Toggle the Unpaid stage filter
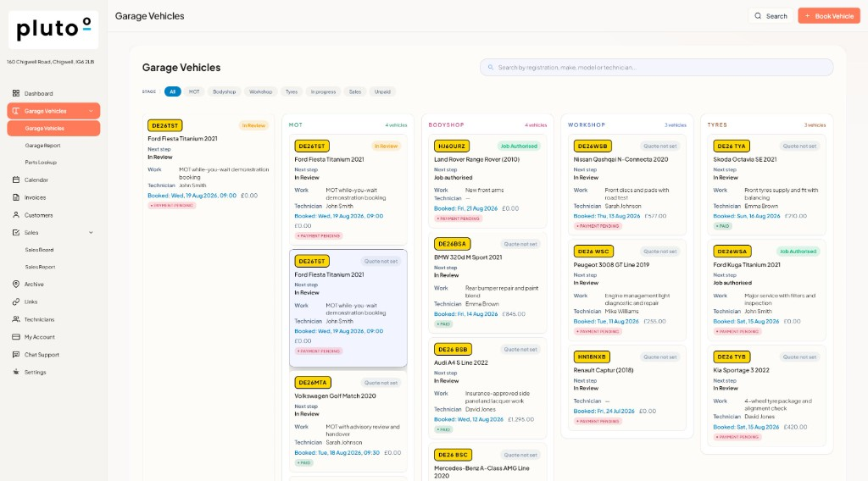This screenshot has width=868, height=481. (x=382, y=91)
